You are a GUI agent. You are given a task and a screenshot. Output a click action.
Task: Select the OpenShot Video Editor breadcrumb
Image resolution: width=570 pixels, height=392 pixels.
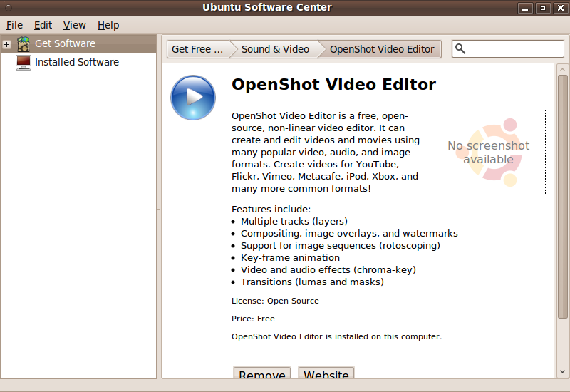coord(382,49)
